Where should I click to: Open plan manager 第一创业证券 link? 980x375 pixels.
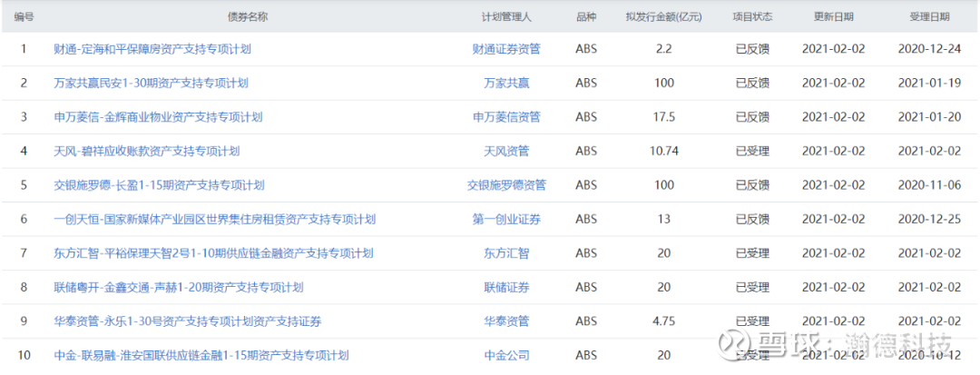tap(506, 219)
